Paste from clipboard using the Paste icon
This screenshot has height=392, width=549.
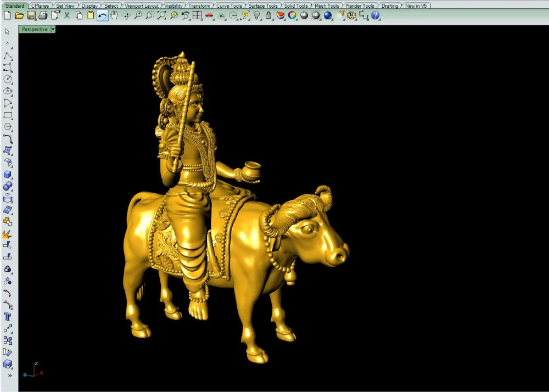[x=91, y=15]
